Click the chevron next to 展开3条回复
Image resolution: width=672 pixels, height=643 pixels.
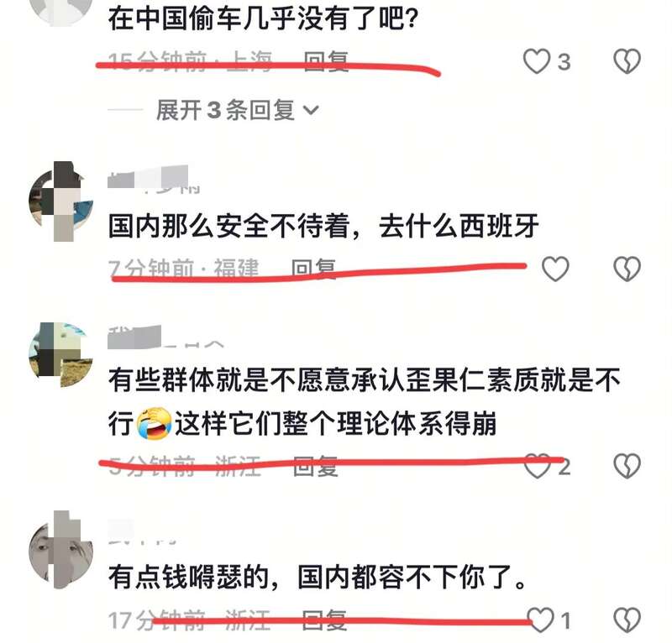click(311, 111)
